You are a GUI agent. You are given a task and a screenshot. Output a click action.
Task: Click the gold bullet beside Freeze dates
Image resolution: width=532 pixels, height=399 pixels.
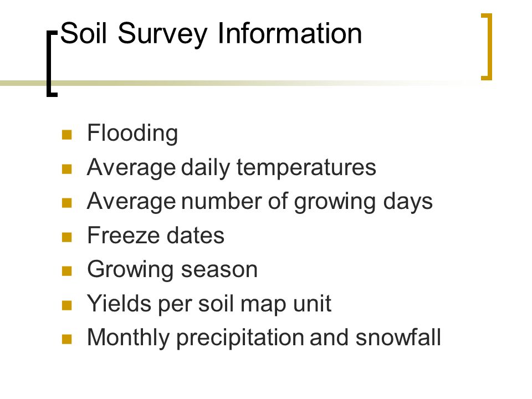click(67, 237)
